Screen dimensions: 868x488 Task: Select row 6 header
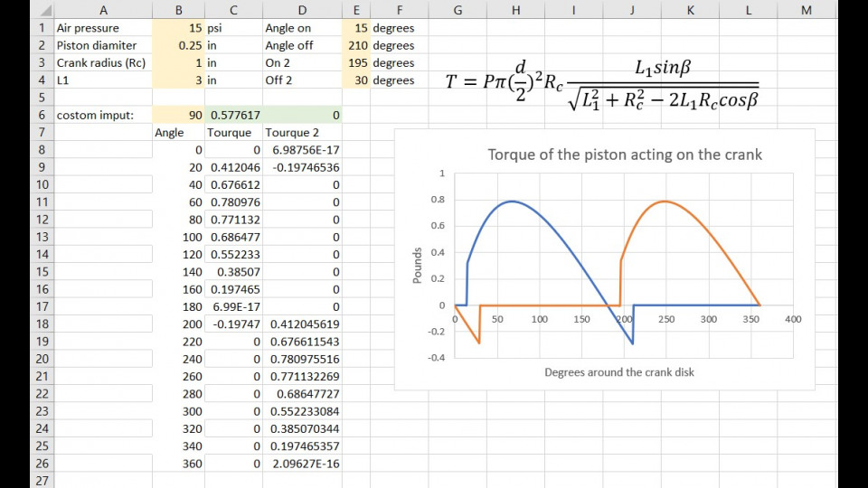click(x=42, y=116)
